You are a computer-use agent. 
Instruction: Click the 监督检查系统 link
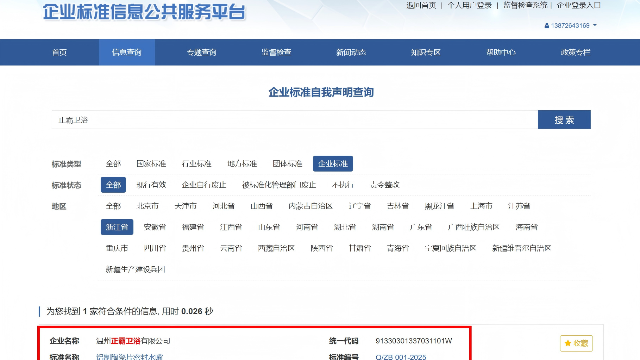[525, 5]
